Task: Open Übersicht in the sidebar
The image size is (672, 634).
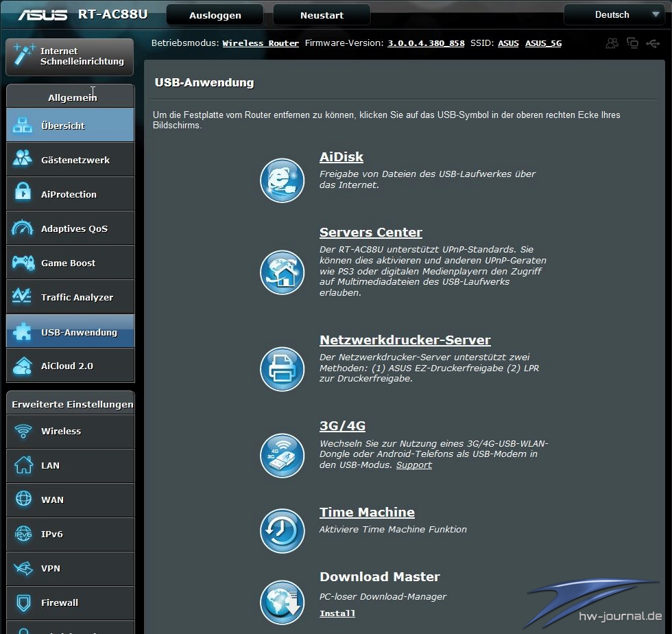Action: (x=70, y=126)
